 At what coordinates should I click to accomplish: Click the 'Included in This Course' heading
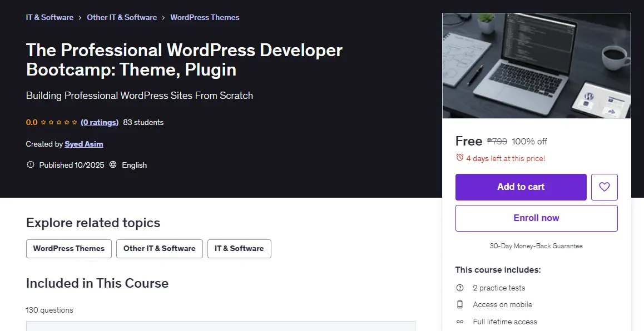coord(97,283)
